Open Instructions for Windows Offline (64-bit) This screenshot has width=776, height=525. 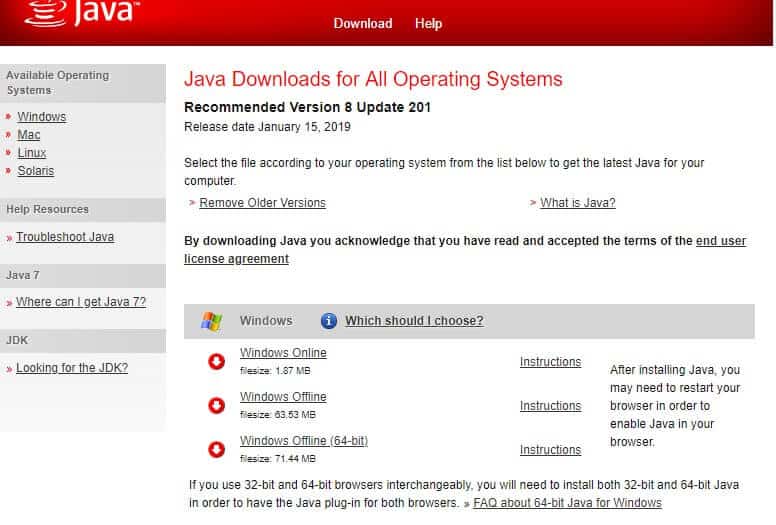tap(550, 450)
